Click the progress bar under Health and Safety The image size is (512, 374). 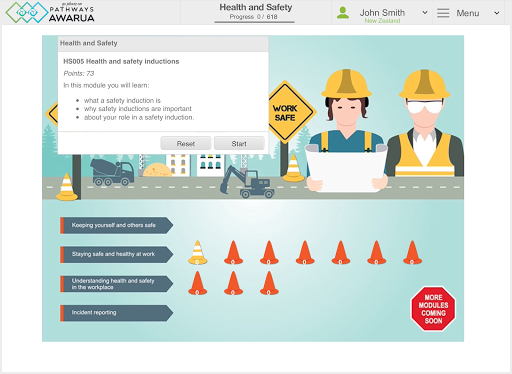(254, 22)
